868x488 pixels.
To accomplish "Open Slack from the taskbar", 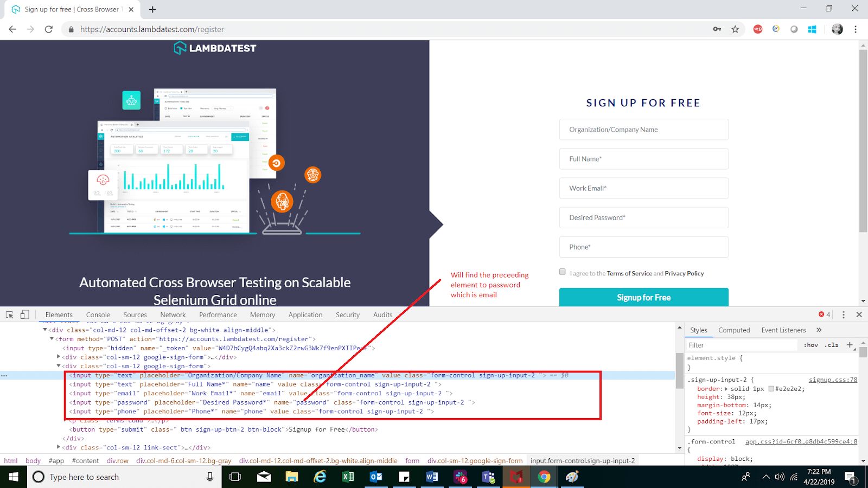I will click(461, 477).
